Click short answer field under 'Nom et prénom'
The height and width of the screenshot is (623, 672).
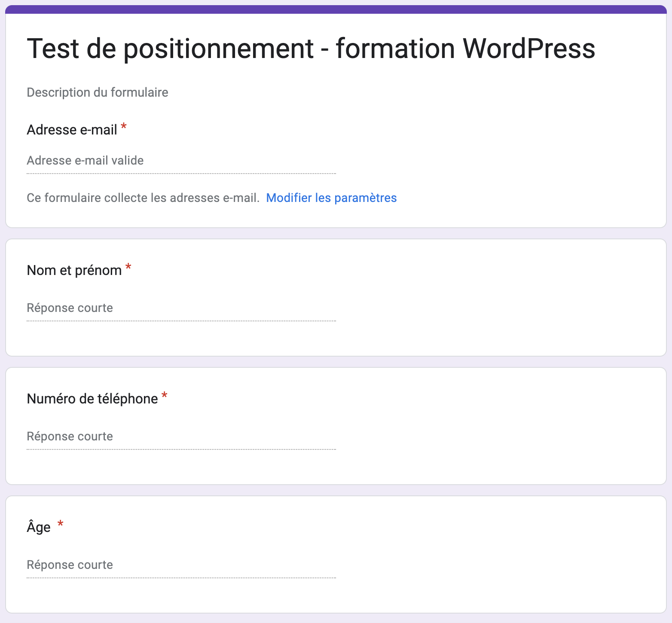pos(181,308)
